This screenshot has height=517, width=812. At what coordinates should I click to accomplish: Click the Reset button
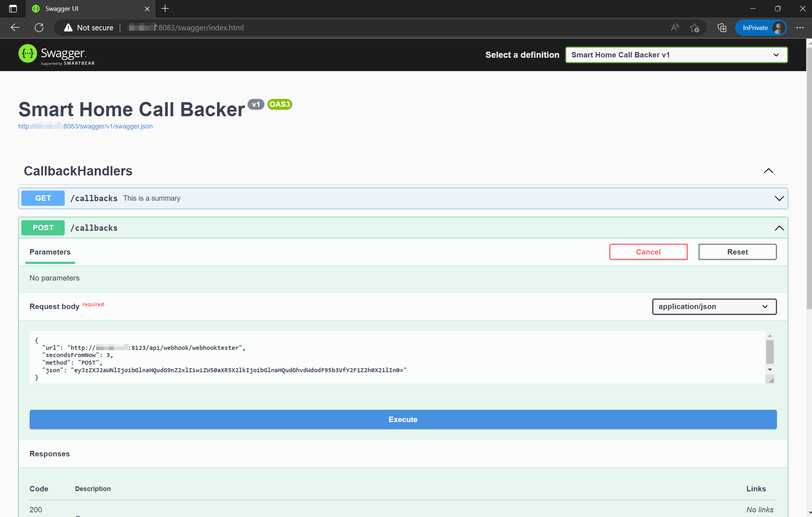[737, 252]
